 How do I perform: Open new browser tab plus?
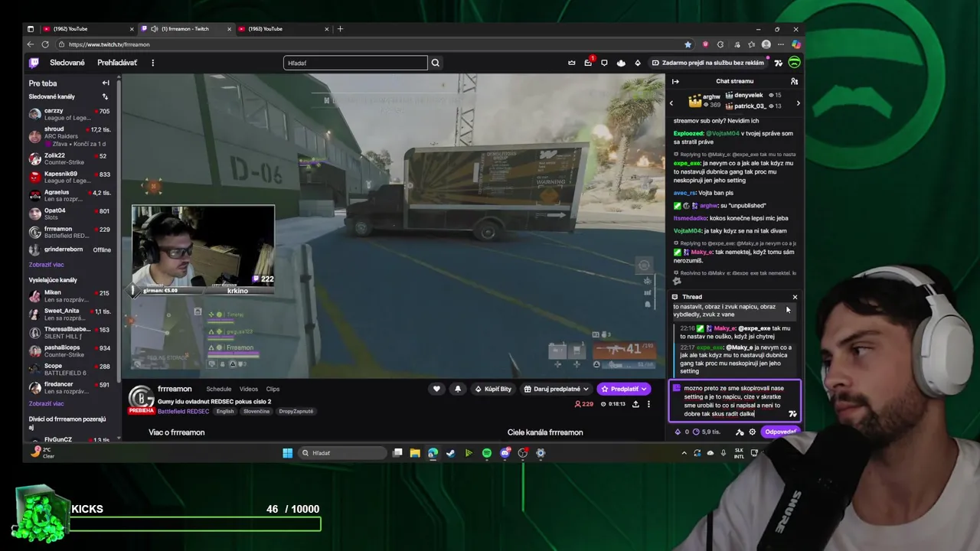[x=340, y=29]
